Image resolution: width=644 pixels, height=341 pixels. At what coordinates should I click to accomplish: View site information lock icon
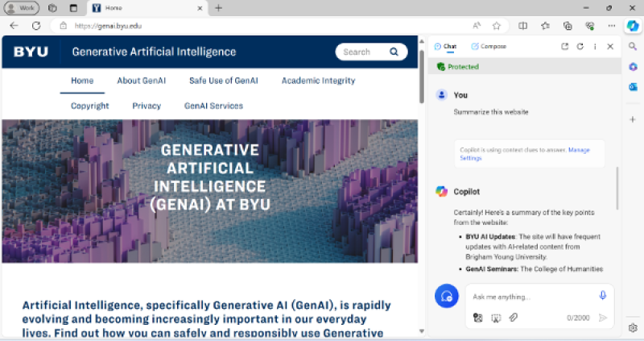coord(64,26)
